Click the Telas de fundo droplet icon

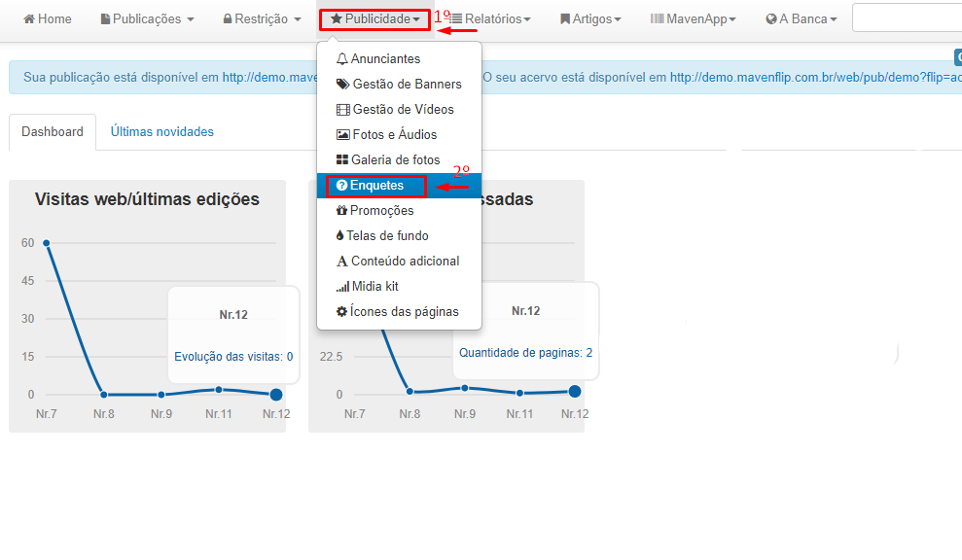tap(339, 235)
